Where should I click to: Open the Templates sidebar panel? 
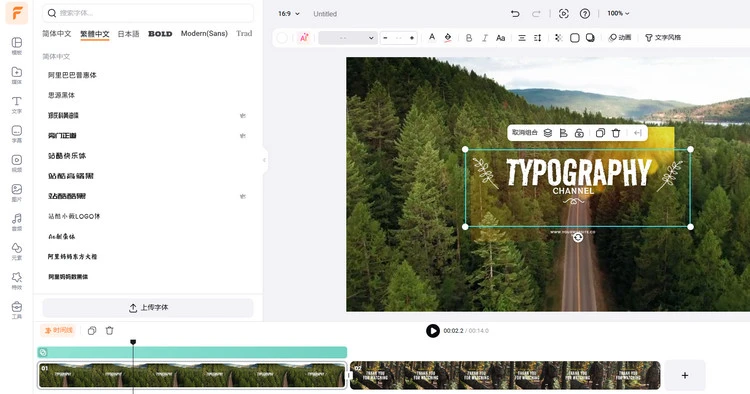(x=17, y=46)
